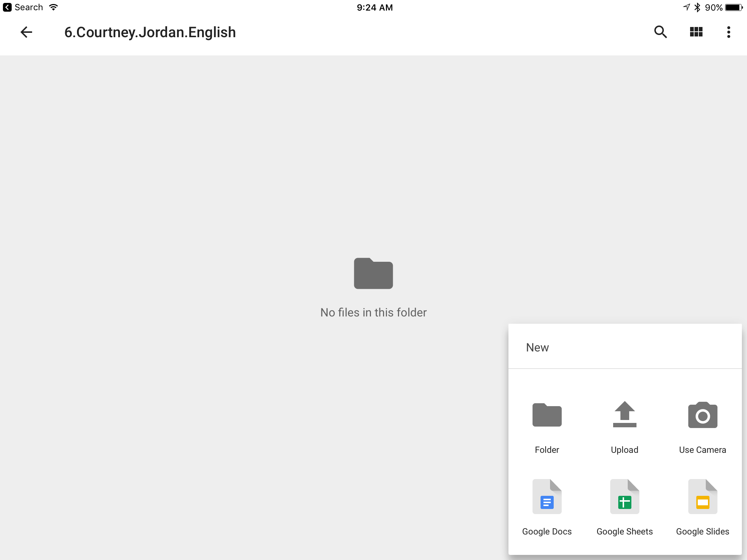Click the folder title 6.Courtney.Jordan.English

click(150, 32)
